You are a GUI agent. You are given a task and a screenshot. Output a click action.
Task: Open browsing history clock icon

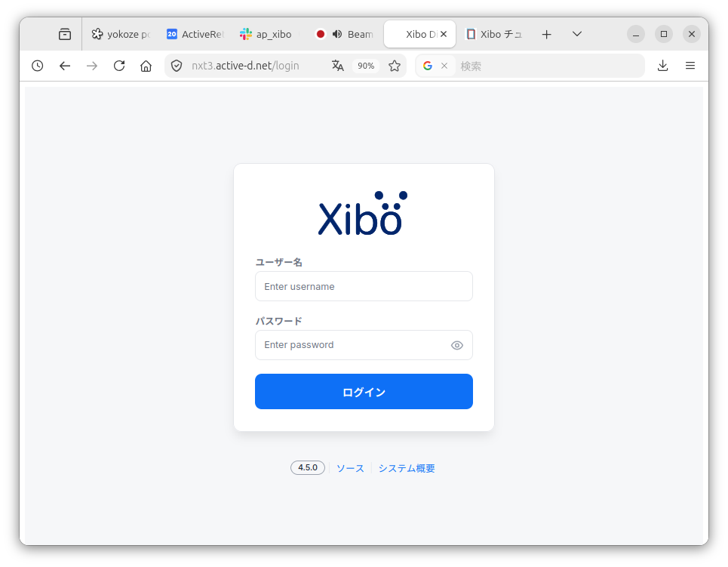click(38, 66)
